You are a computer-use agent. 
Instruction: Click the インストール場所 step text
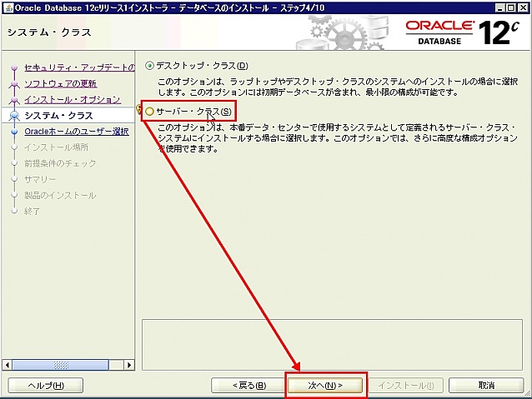point(56,147)
